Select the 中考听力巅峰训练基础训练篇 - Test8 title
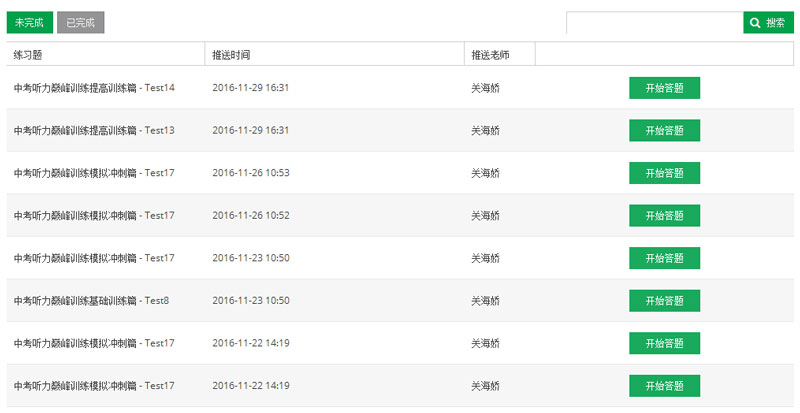 [x=91, y=300]
